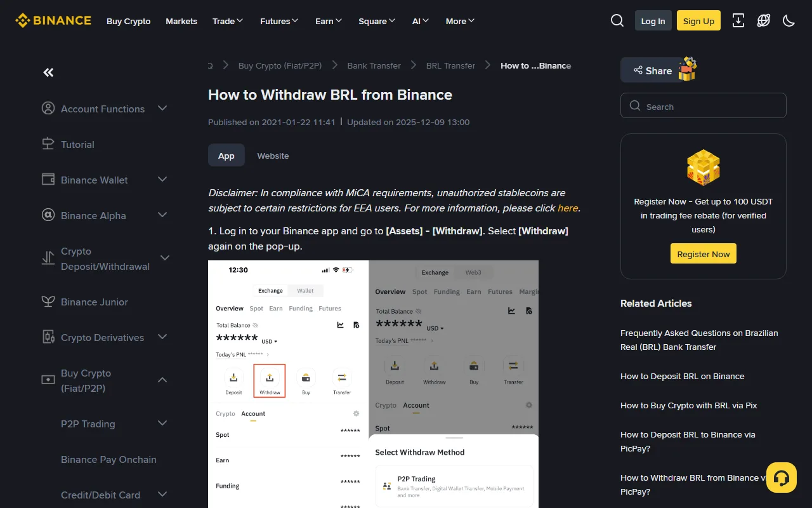Follow the 'here' link in disclaimer
This screenshot has width=812, height=508.
568,208
